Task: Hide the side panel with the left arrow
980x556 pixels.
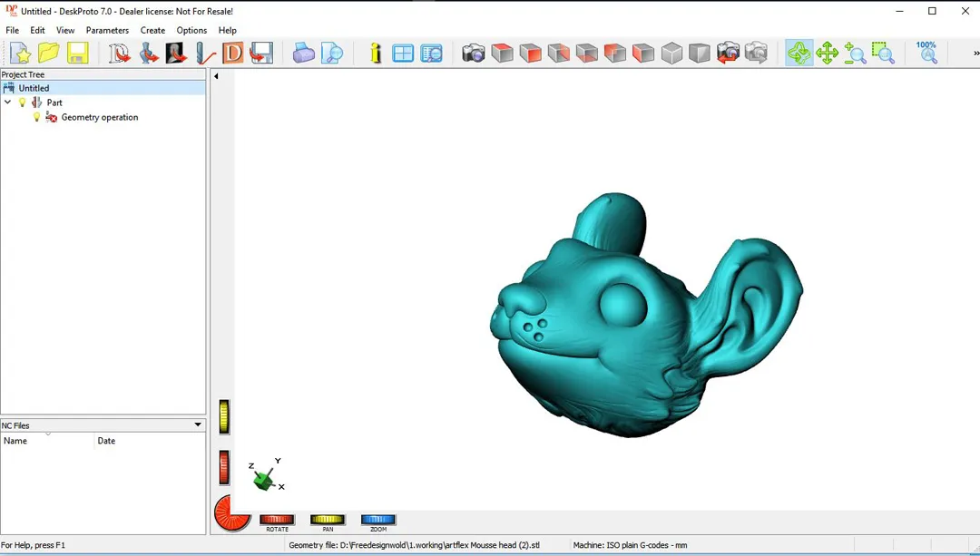Action: pos(216,76)
